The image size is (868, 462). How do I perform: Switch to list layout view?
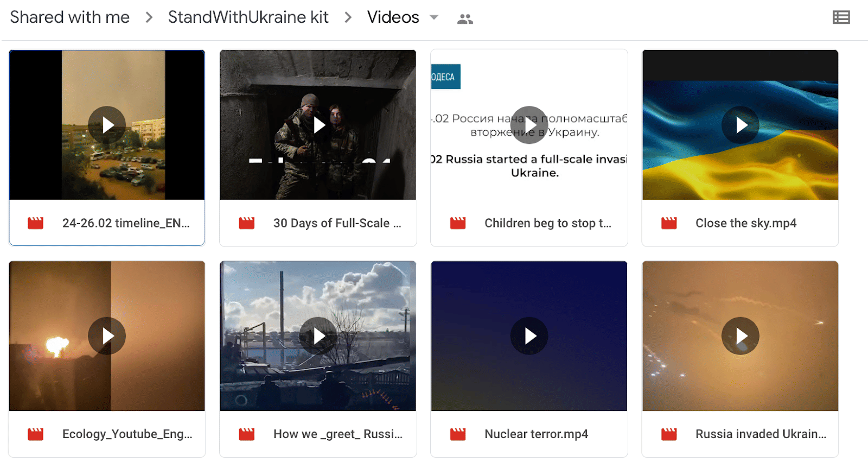(841, 17)
